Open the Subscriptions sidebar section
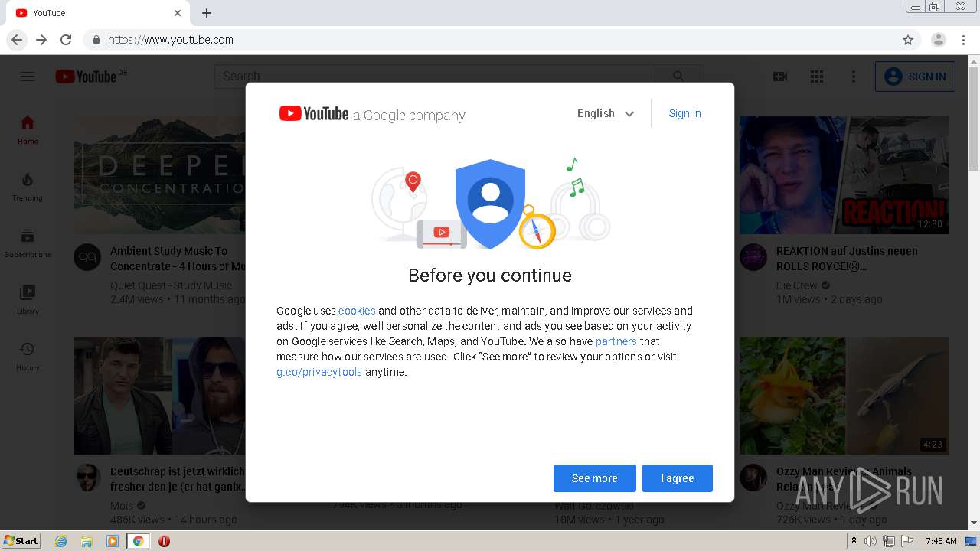 pos(28,243)
